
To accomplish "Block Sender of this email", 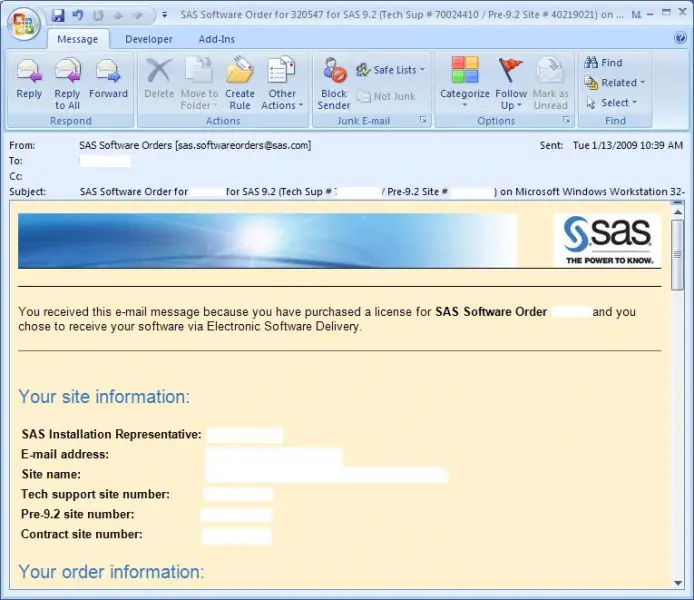I will [334, 84].
